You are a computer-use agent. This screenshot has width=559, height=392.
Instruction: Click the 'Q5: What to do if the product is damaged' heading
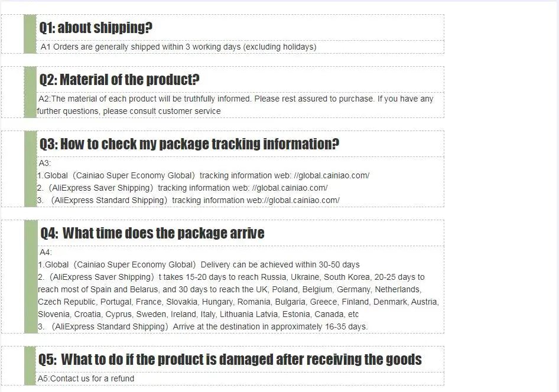[230, 360]
